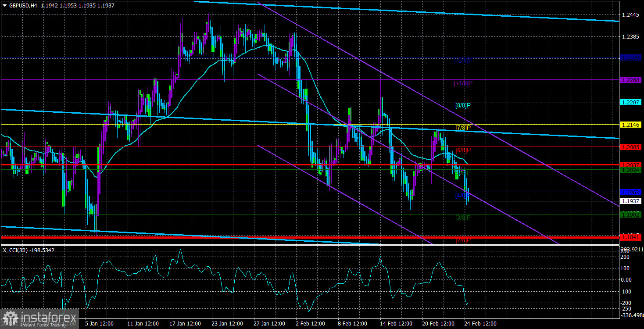Click the [4/8]P Murray level label

point(463,195)
